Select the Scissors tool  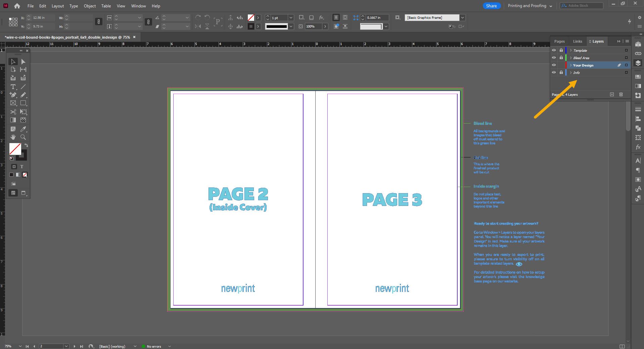click(13, 112)
